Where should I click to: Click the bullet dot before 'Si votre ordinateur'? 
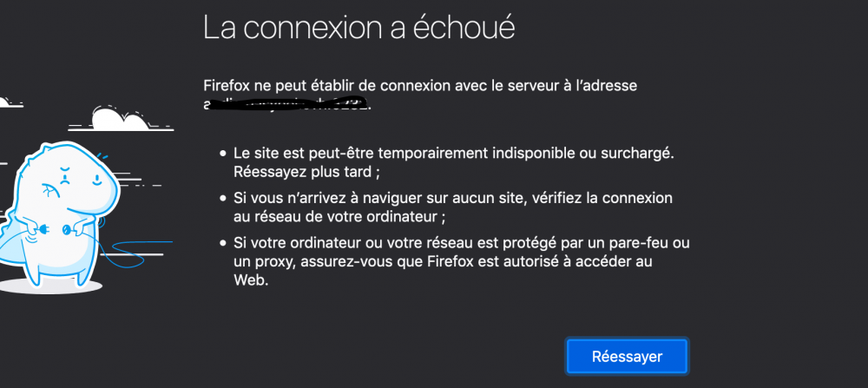[223, 242]
